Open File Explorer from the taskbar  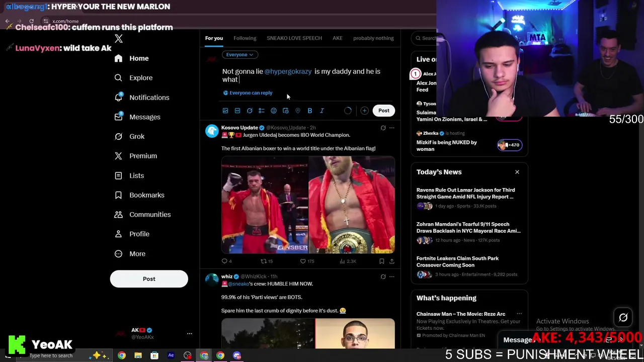(138, 356)
